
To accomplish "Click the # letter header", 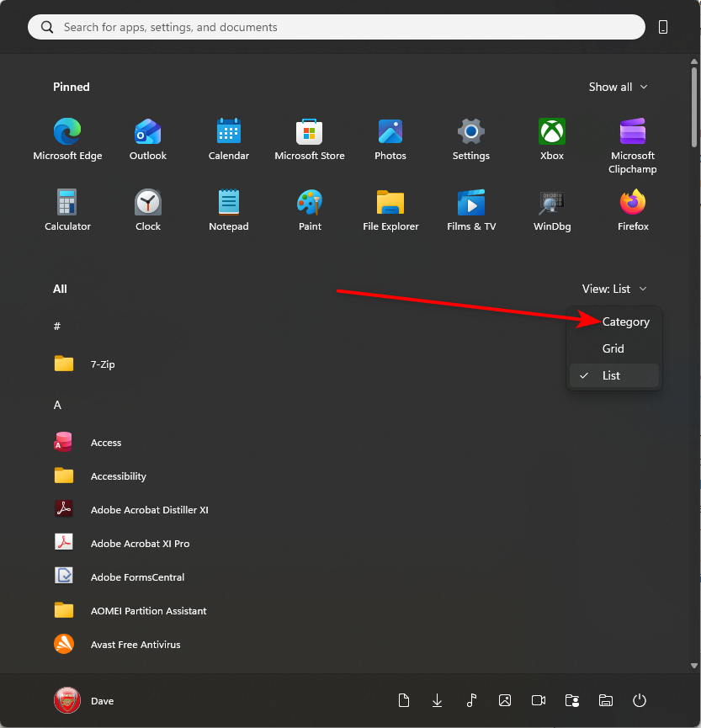I will 57,326.
